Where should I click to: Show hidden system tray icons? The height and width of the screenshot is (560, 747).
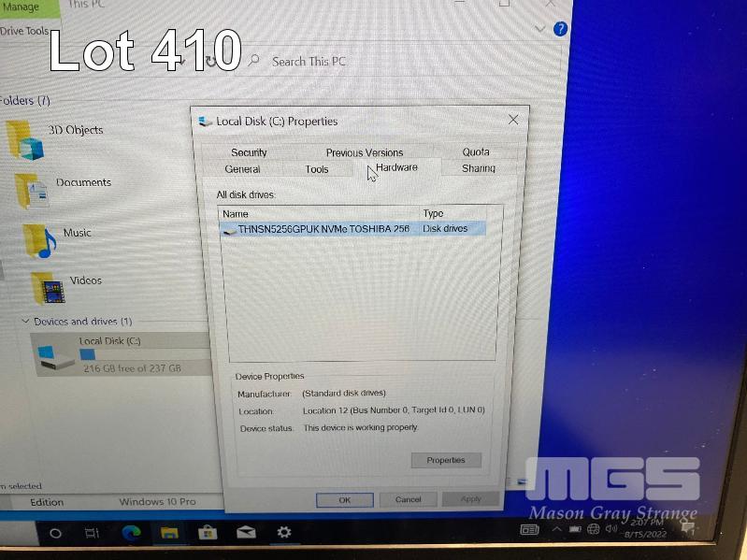pos(556,529)
